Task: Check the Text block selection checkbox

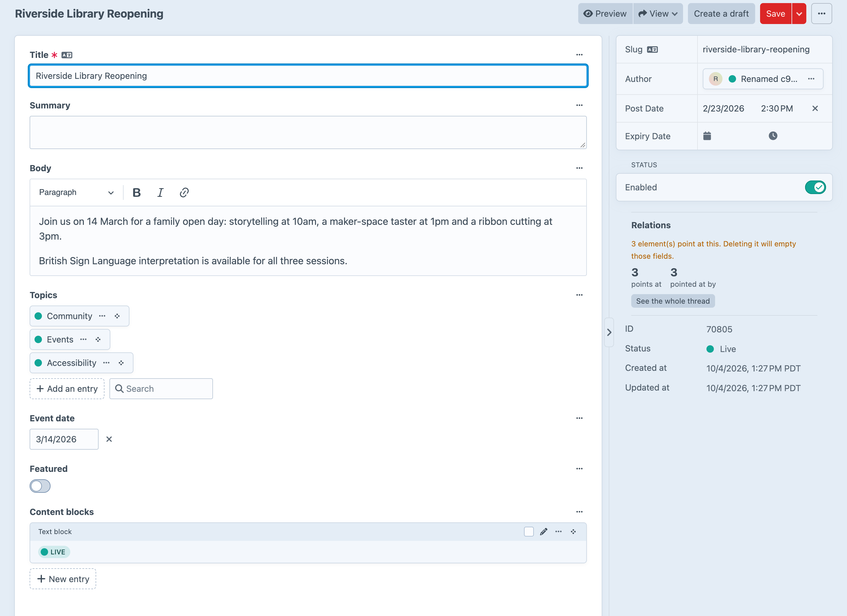Action: click(x=529, y=532)
